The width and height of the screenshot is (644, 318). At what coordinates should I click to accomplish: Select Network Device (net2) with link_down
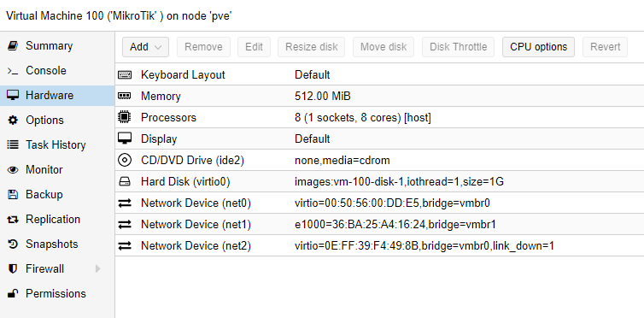point(379,245)
